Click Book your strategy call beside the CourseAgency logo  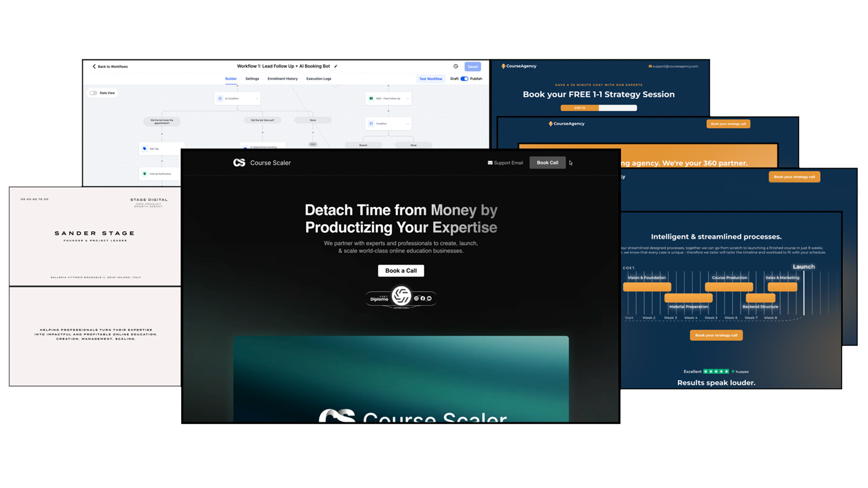click(x=728, y=124)
